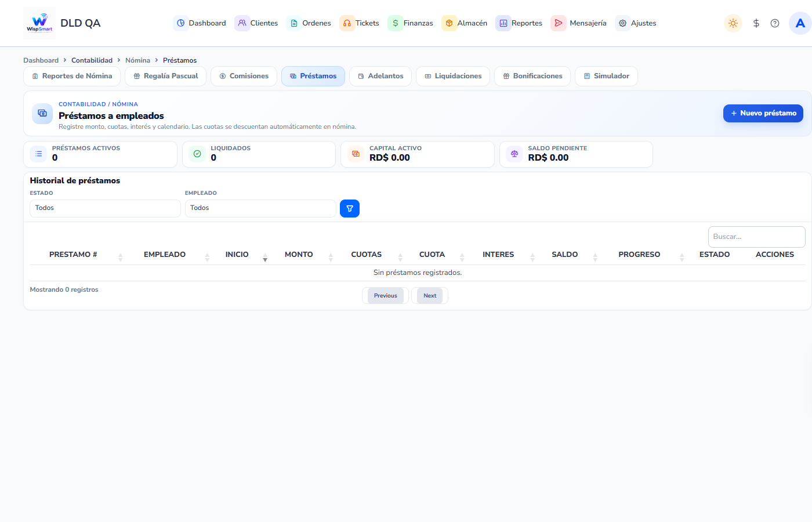The width and height of the screenshot is (812, 522).
Task: Switch to Liquidaciones tab
Action: pos(453,76)
